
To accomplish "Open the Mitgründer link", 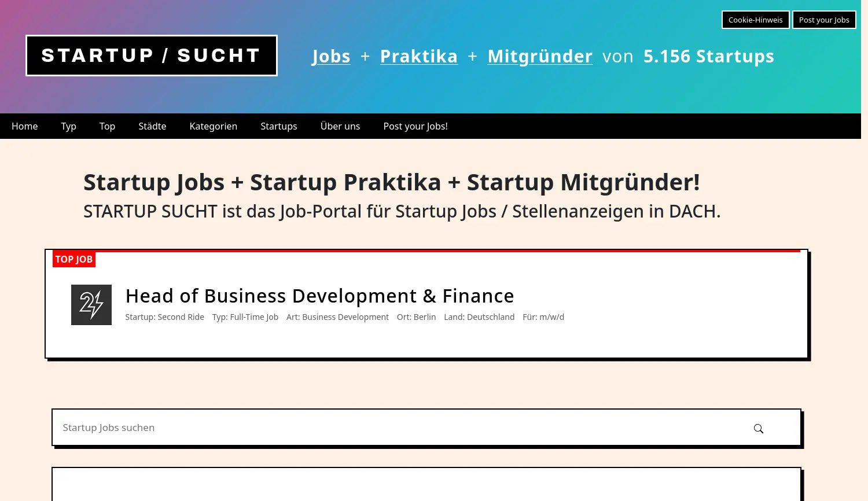I will (x=539, y=56).
